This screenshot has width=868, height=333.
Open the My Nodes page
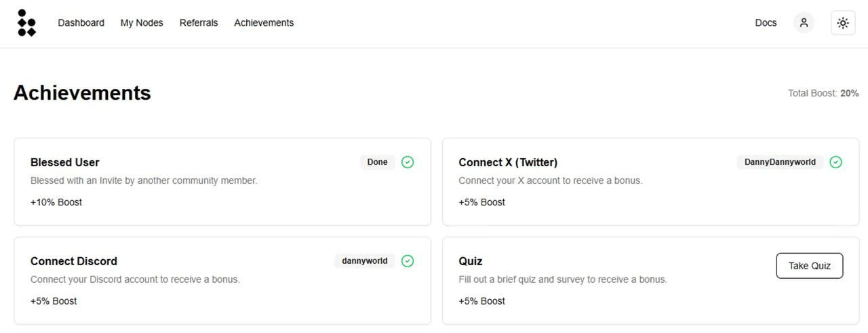point(142,22)
